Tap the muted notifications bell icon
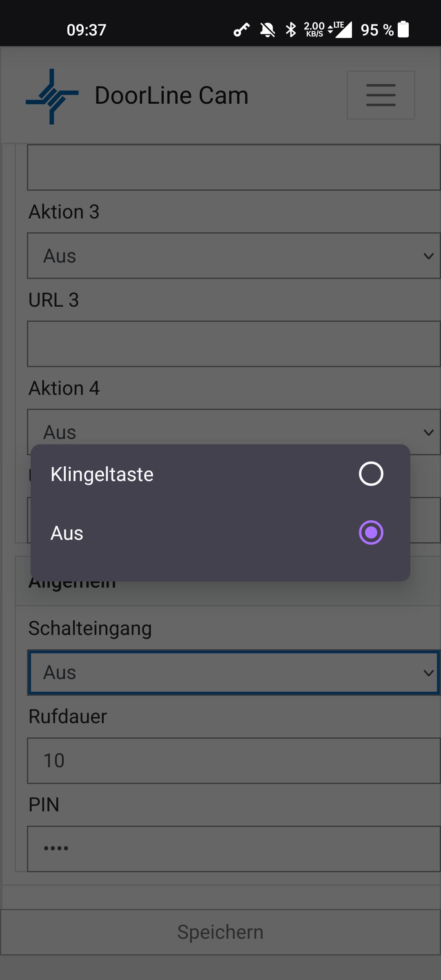The width and height of the screenshot is (441, 980). 267,30
